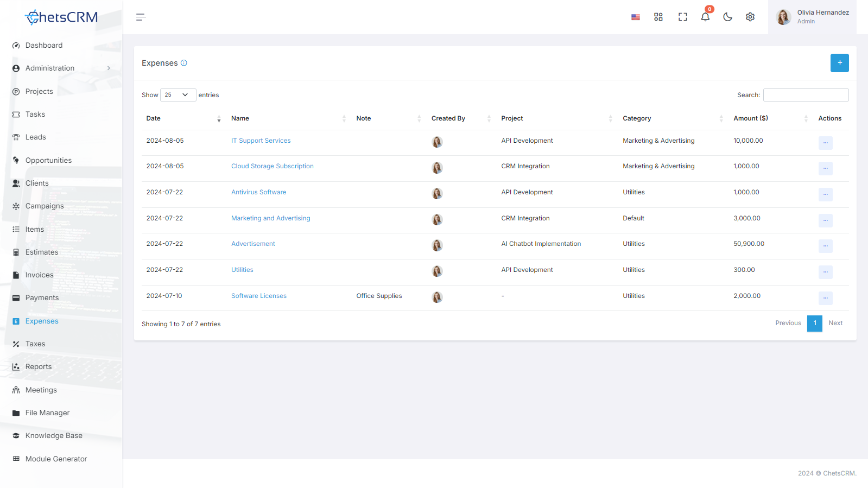Image resolution: width=868 pixels, height=488 pixels.
Task: Open actions menu for Cloud Storage Subscription
Action: tap(825, 168)
